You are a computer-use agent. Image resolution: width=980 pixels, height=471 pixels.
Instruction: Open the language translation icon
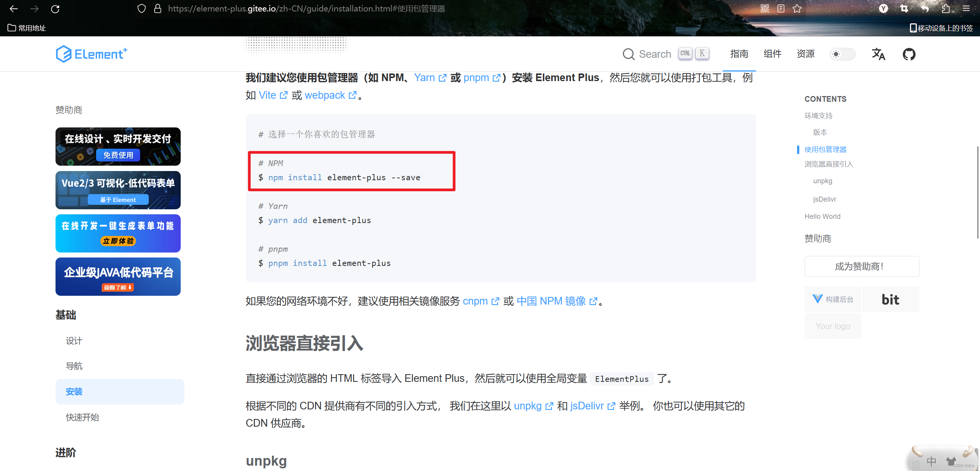(x=879, y=54)
